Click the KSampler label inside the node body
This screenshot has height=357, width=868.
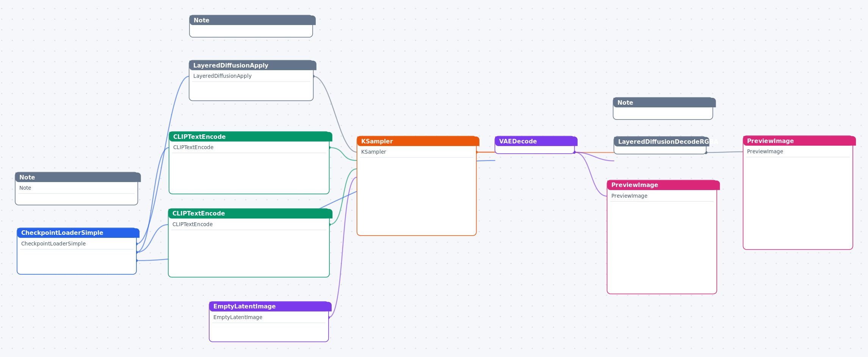point(374,152)
